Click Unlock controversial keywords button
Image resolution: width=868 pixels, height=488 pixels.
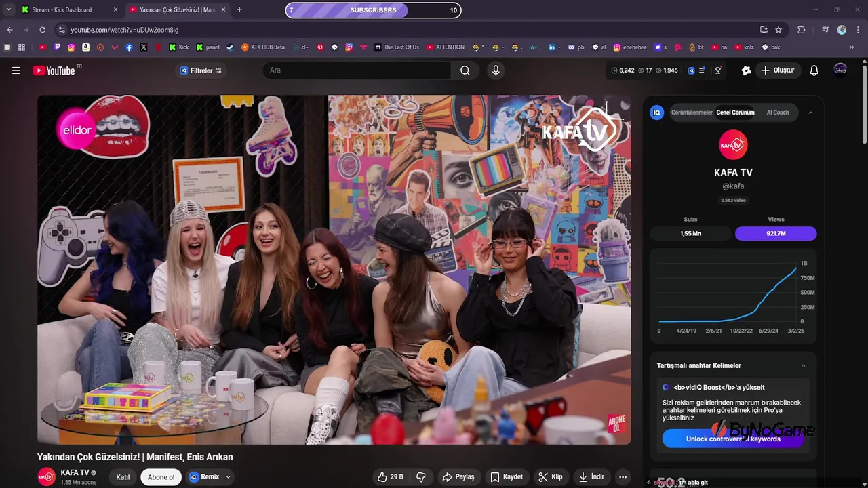click(733, 439)
